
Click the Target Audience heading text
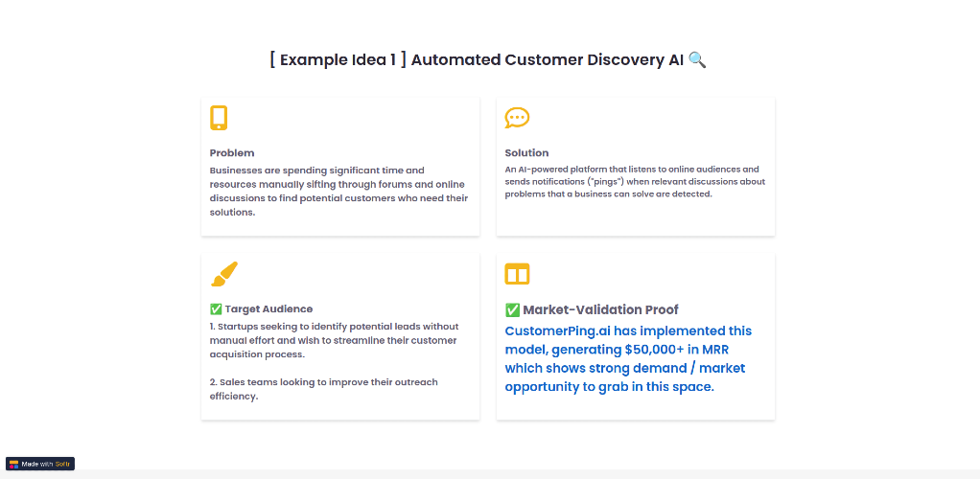[268, 308]
